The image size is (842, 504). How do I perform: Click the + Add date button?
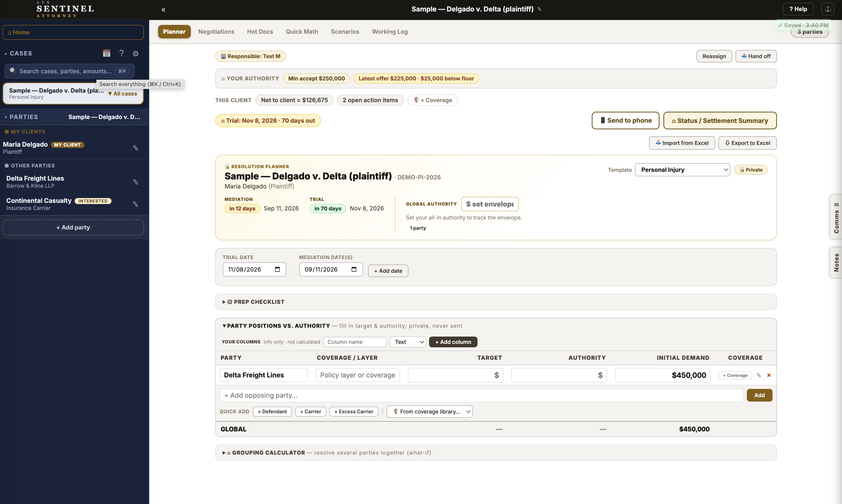coord(388,271)
